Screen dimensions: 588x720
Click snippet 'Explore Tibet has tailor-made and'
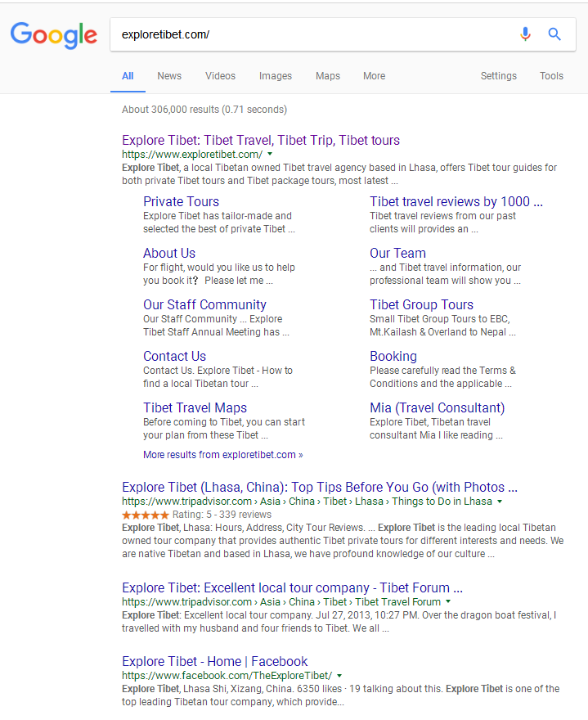pos(217,216)
